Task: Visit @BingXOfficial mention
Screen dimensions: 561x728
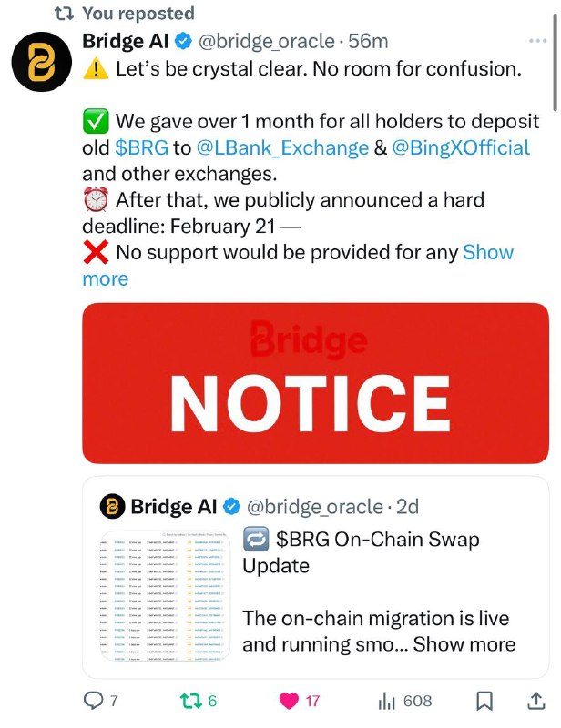Action: (461, 147)
